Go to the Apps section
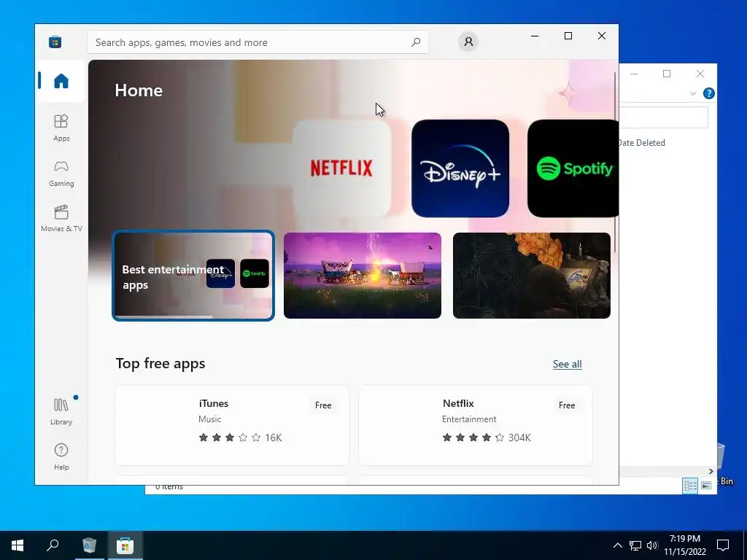Screen dimensions: 747x560 pos(61,128)
